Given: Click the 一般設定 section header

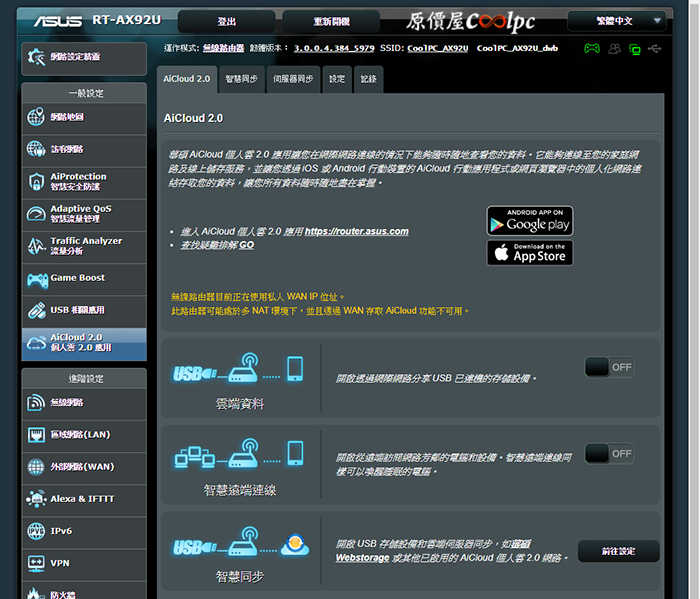Looking at the screenshot, I should pos(86,93).
